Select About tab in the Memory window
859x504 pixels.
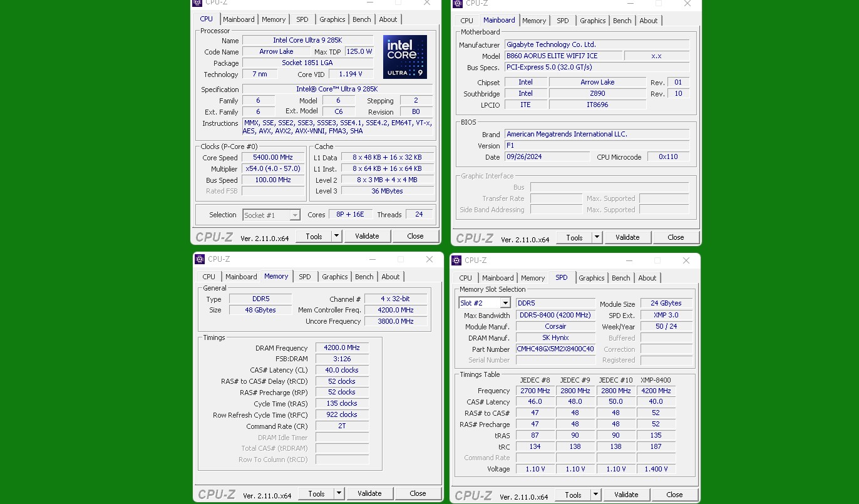[x=390, y=277]
